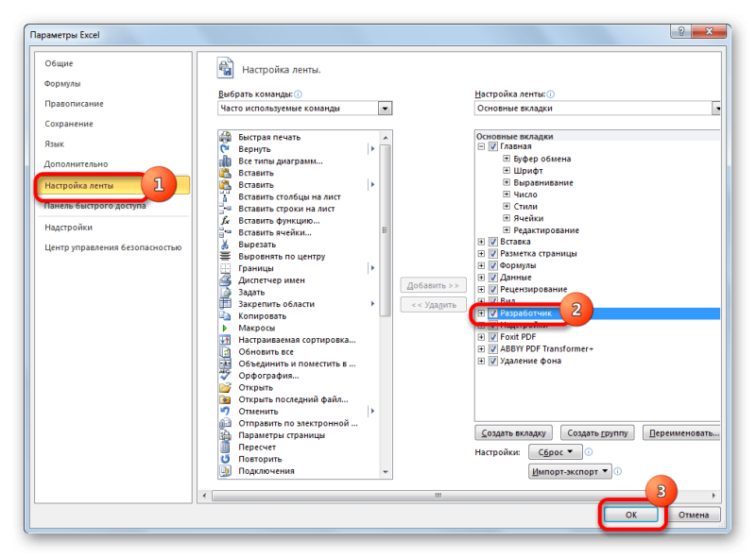Click the dialog Help question mark button
Viewport: 756px width, 558px height.
[x=680, y=32]
